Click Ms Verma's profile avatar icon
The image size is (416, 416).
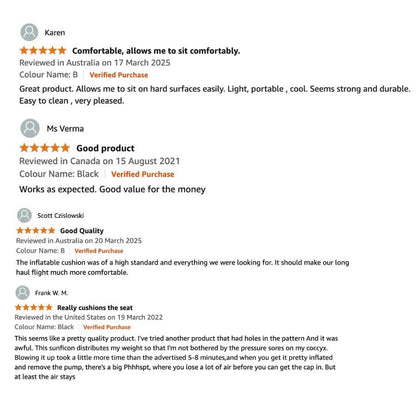[x=30, y=128]
